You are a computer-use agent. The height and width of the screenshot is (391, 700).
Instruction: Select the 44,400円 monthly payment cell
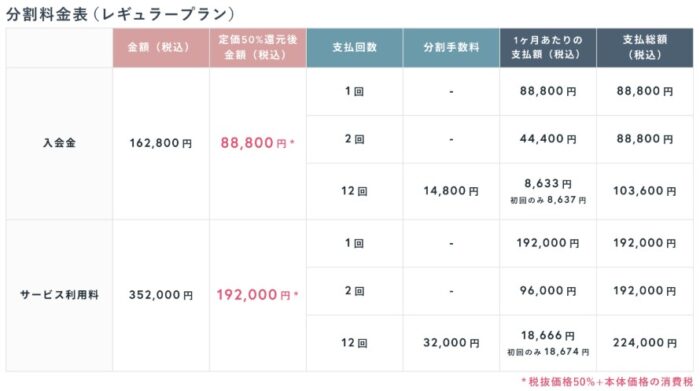coord(548,139)
